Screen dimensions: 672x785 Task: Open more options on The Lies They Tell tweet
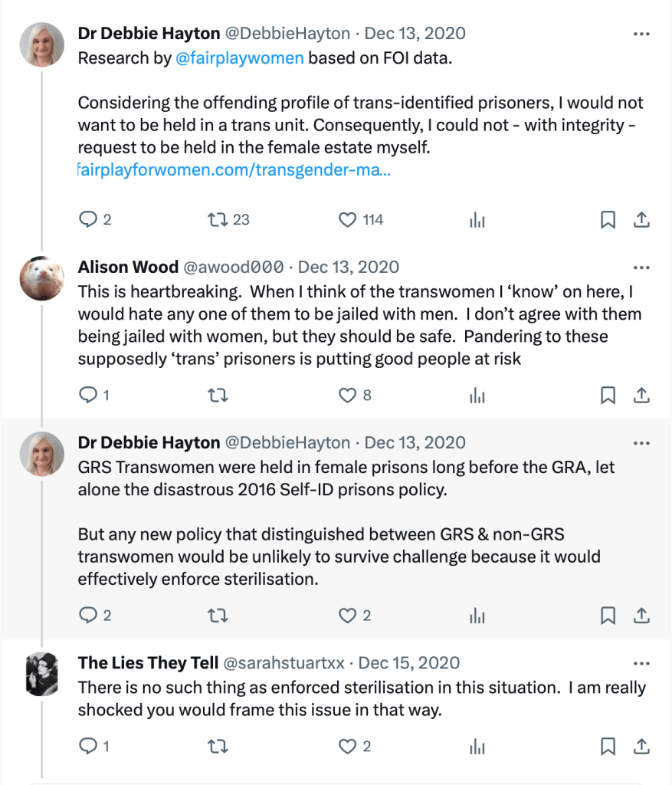[641, 663]
